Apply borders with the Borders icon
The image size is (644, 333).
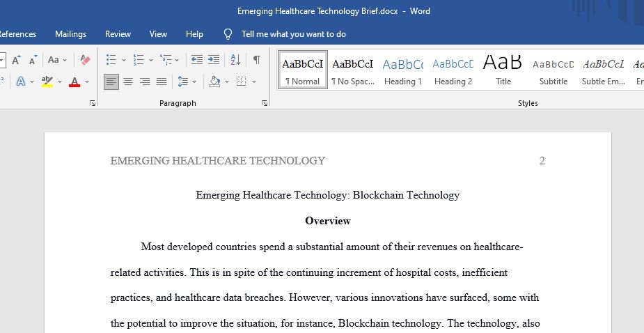click(x=242, y=82)
